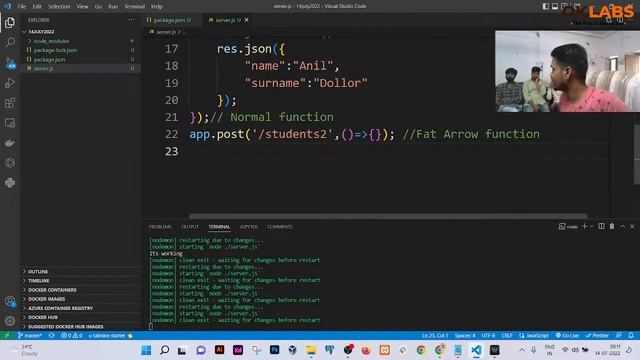Expand the Docker Hub section
The height and width of the screenshot is (360, 640).
coord(80,317)
